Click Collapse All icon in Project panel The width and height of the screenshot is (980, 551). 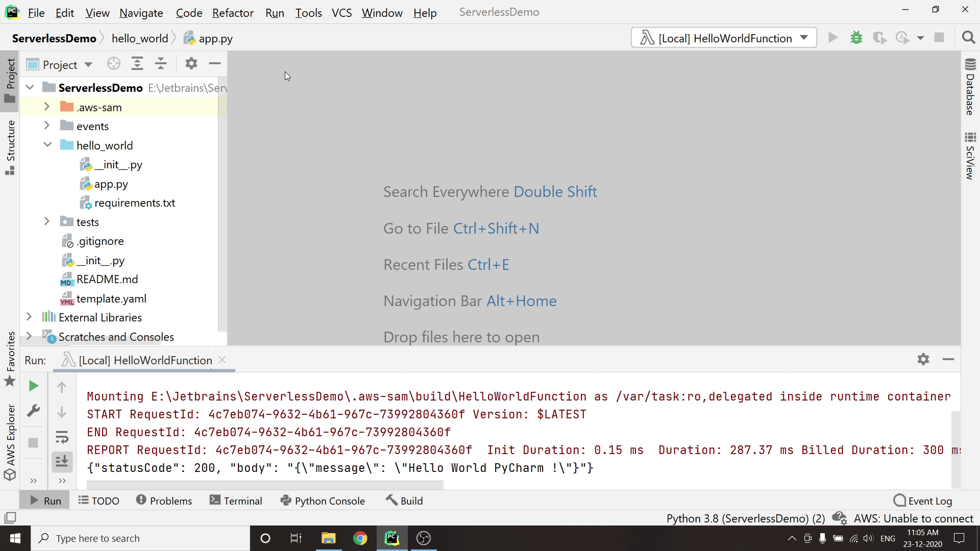coord(161,64)
